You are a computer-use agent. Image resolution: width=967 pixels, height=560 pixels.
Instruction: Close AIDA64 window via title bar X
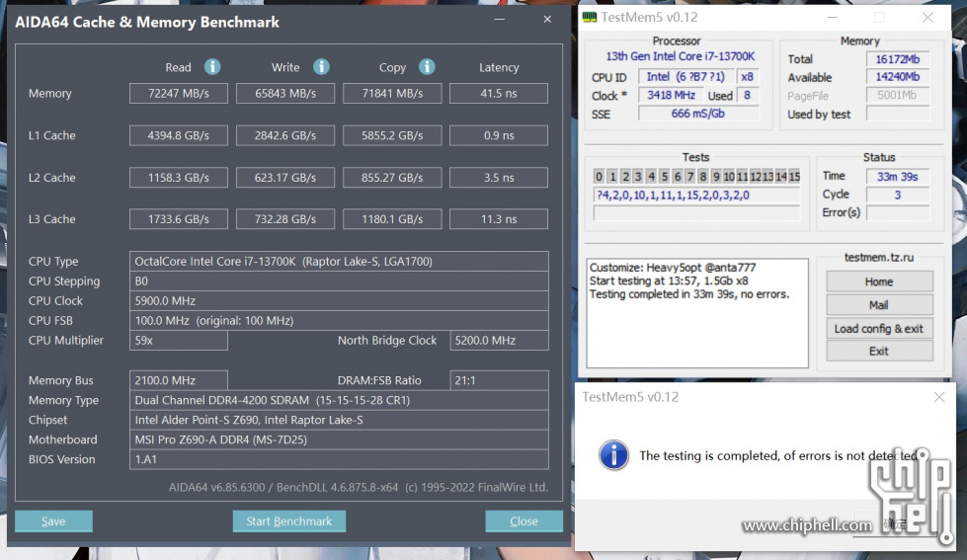tap(547, 19)
